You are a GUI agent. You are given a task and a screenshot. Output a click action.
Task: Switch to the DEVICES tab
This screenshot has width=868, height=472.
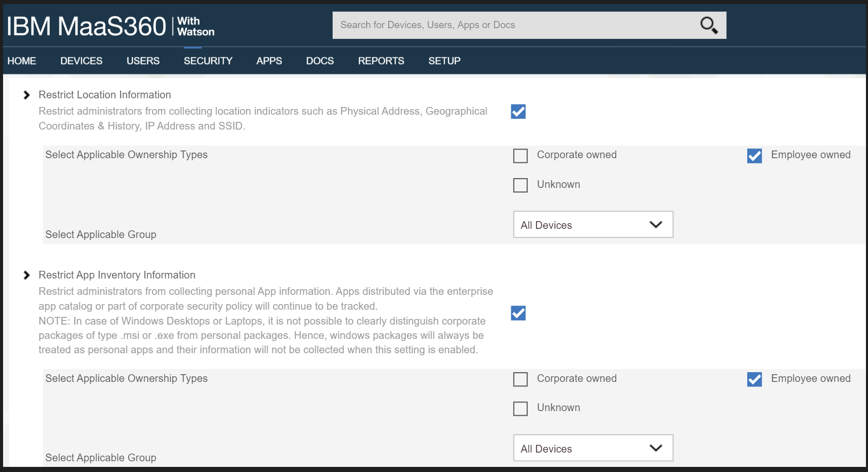coord(81,60)
